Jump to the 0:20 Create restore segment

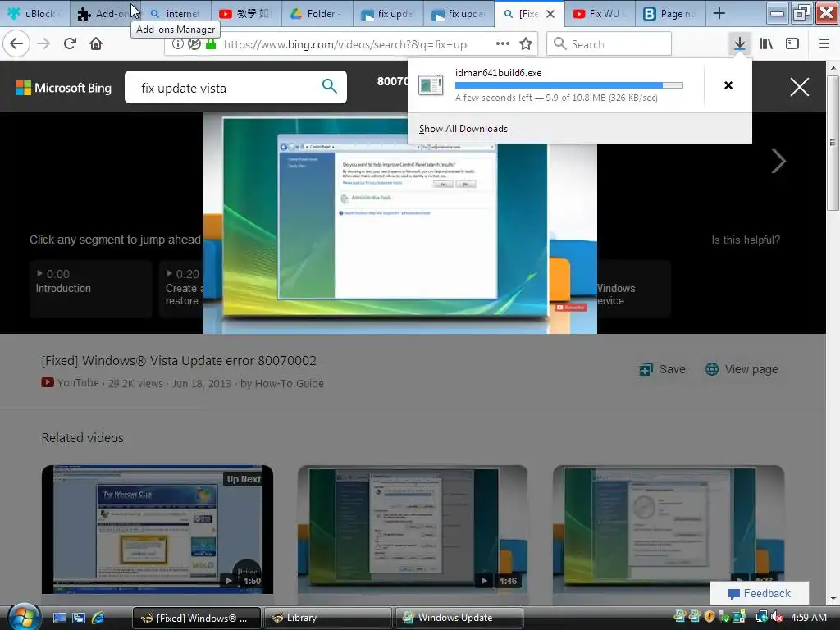181,288
